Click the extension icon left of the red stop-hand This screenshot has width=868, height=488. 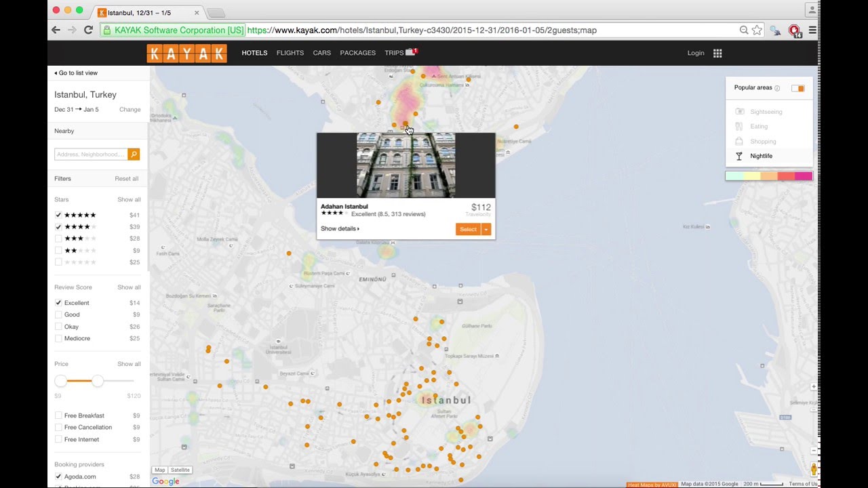[776, 30]
